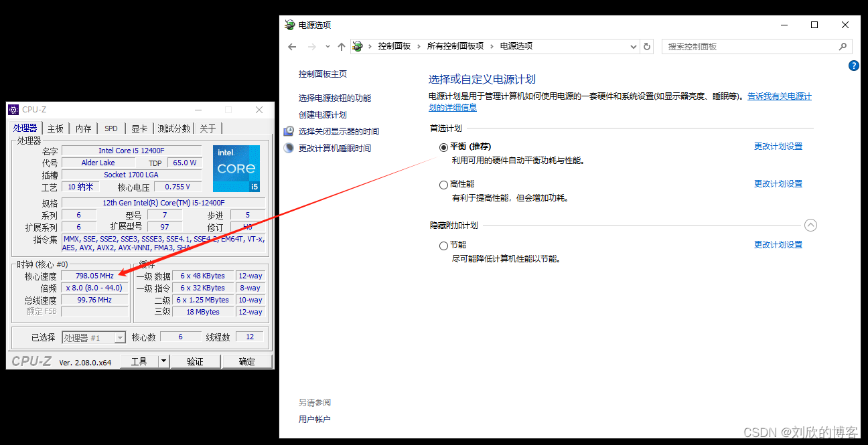Click the 99.76 MHz bus speed value
This screenshot has width=868, height=445.
pyautogui.click(x=94, y=300)
